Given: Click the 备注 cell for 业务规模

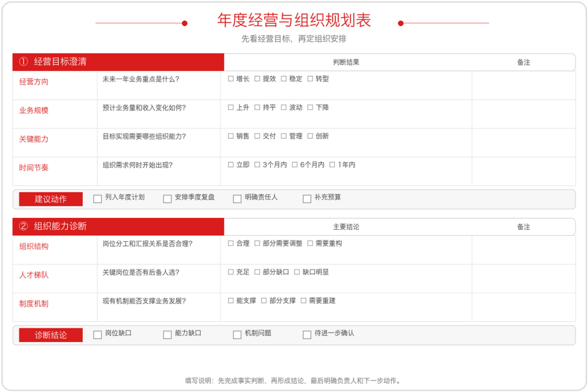Looking at the screenshot, I should (x=524, y=114).
